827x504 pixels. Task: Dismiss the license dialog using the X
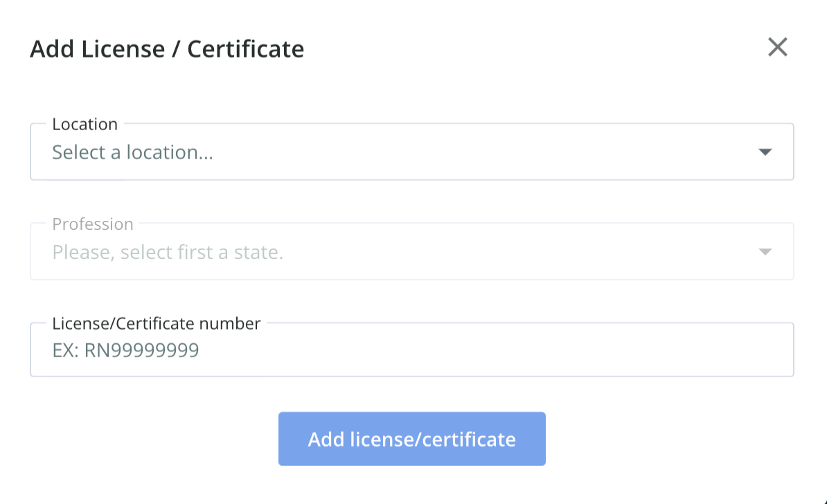(x=778, y=47)
